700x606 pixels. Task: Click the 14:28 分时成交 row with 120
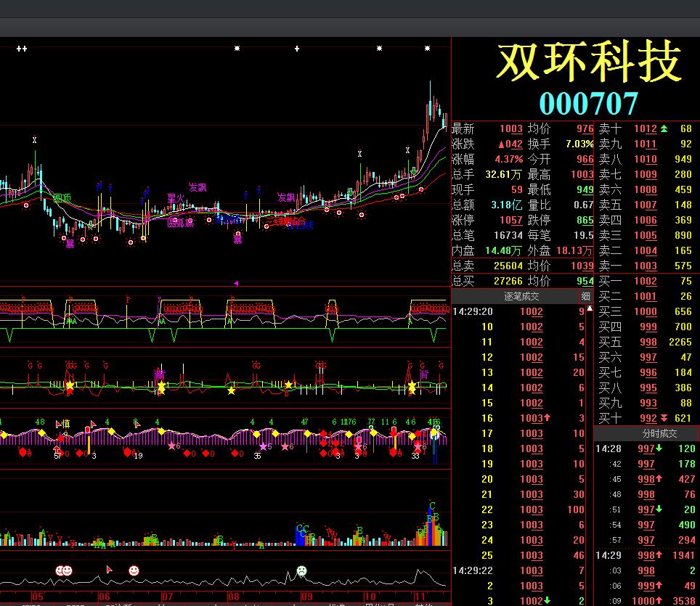pyautogui.click(x=646, y=449)
